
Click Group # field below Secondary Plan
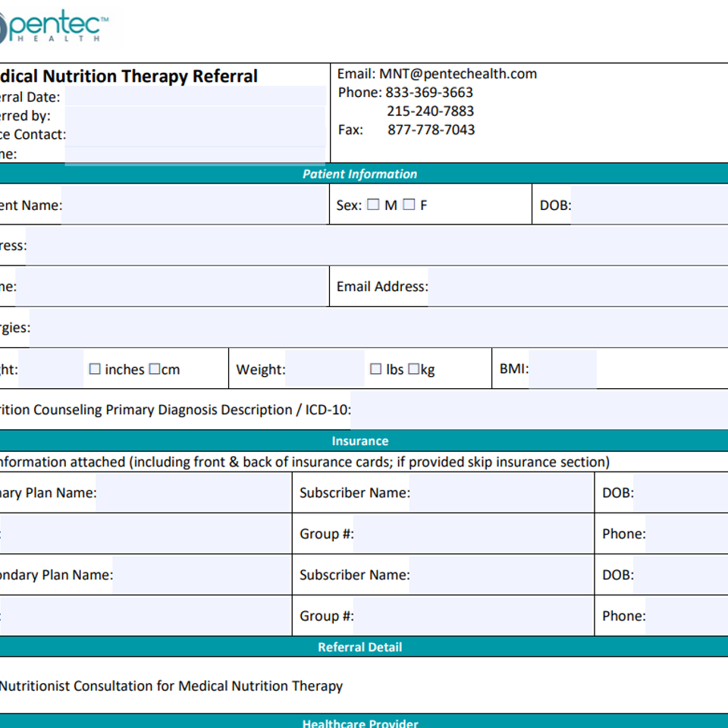(473, 616)
